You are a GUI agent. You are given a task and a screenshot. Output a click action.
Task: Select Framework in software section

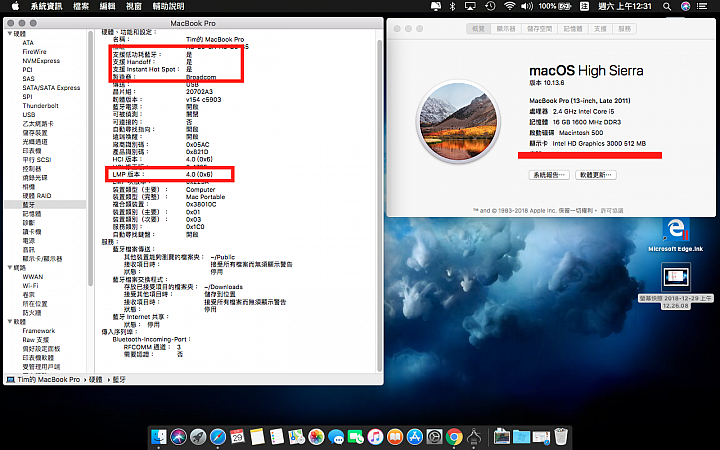pyautogui.click(x=39, y=331)
